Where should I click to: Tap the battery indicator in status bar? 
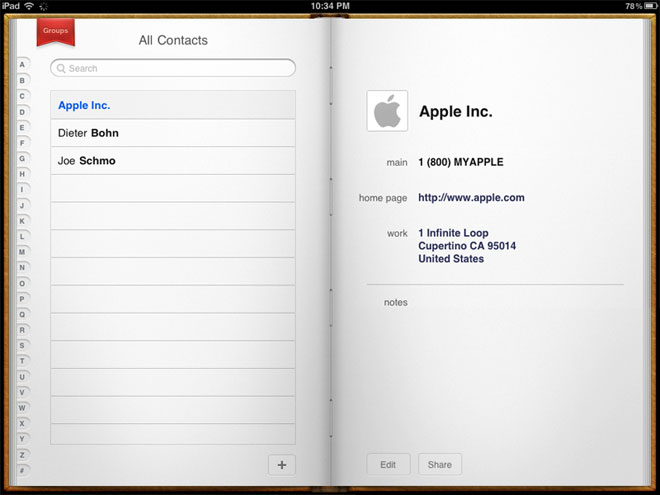point(650,6)
